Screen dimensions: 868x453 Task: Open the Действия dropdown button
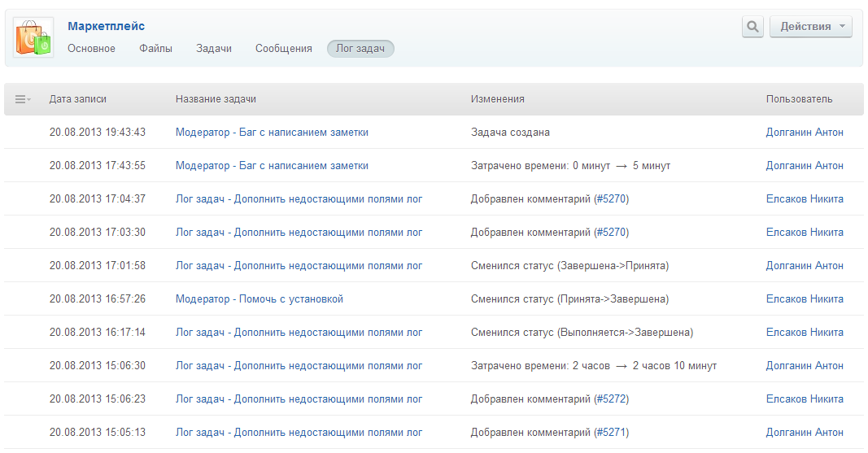[810, 27]
